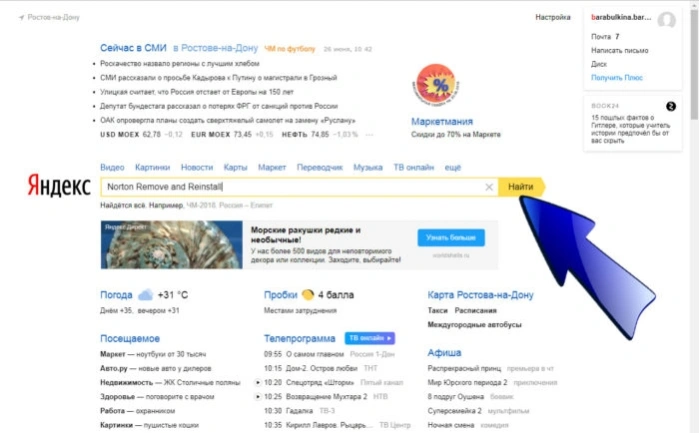The width and height of the screenshot is (699, 433).
Task: Open ТВ онлайн tab above search
Action: click(x=414, y=167)
